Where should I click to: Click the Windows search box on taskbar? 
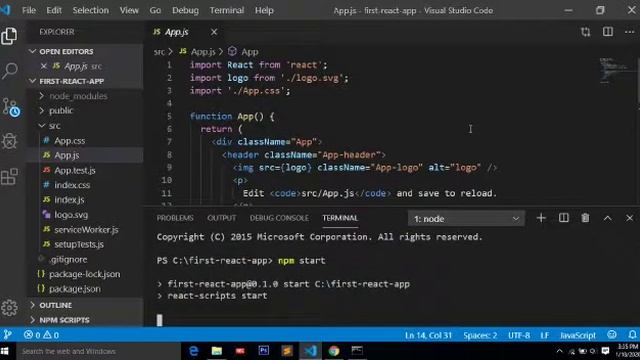pyautogui.click(x=98, y=351)
